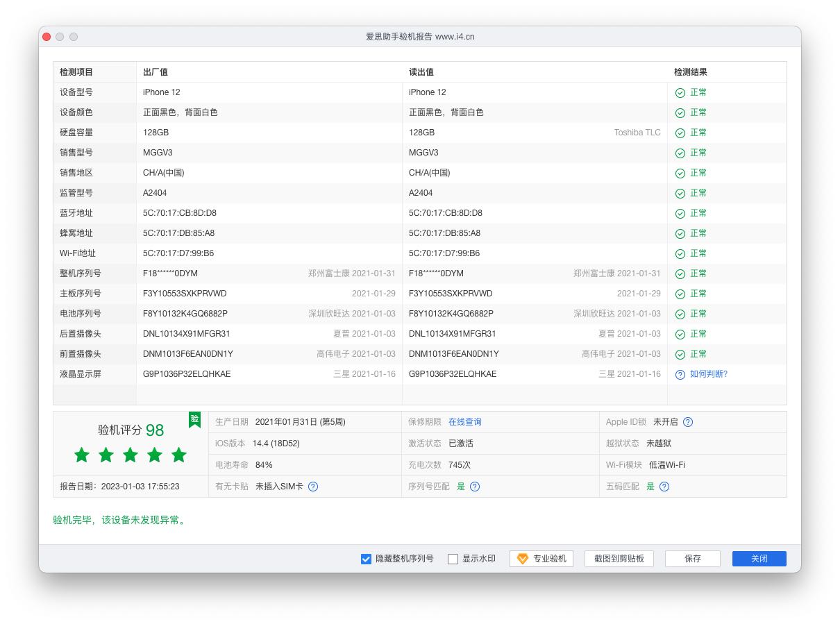The height and width of the screenshot is (624, 840).
Task: Click the 未越狱 jailbreak status value
Action: (659, 444)
